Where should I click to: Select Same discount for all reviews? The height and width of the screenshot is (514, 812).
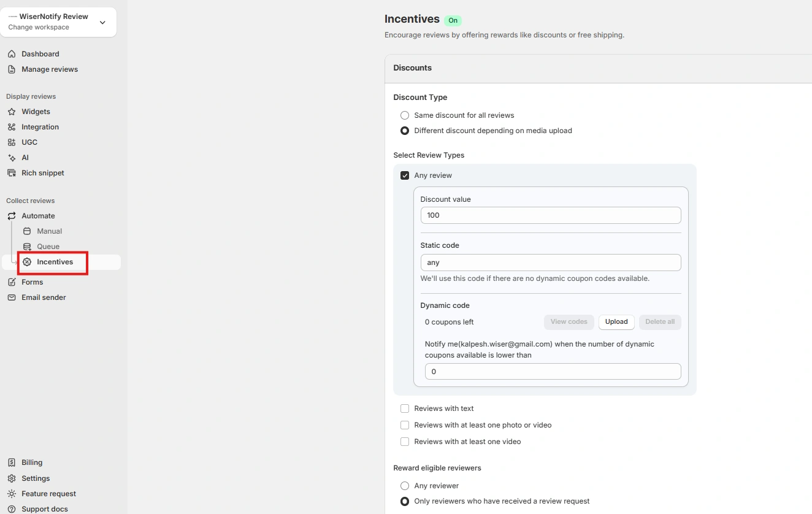pyautogui.click(x=404, y=115)
